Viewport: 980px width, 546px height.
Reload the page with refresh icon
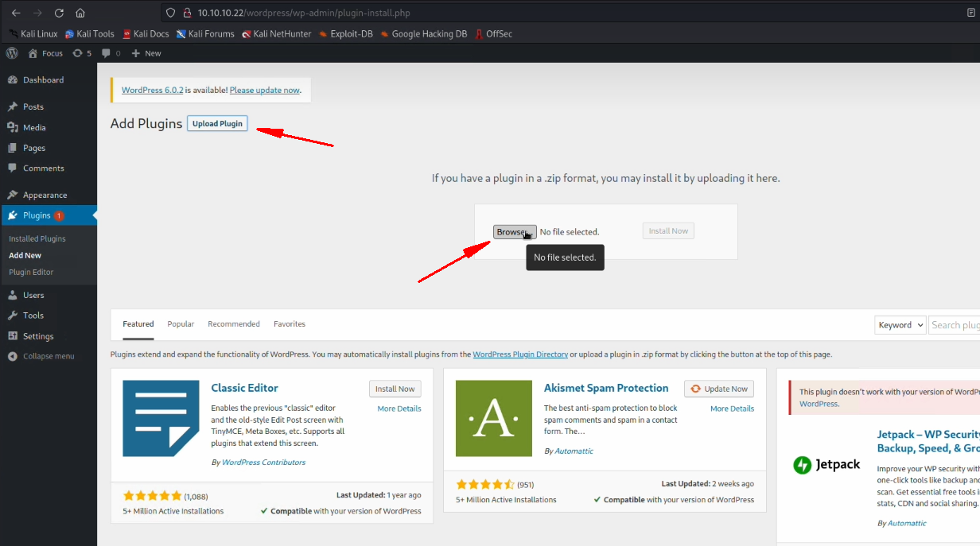tap(59, 13)
